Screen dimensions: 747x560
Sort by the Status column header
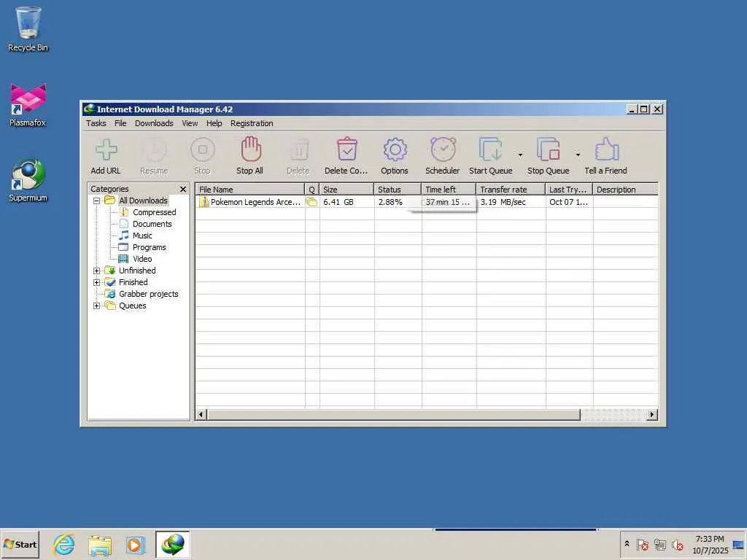[398, 190]
